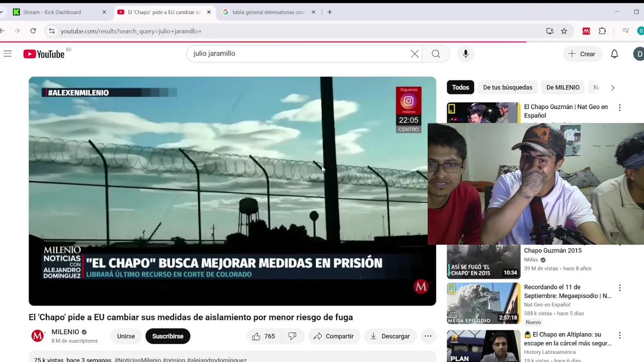Open El Chapo en Altiplano thumbnail
Screen dimensions: 644x362
pyautogui.click(x=484, y=346)
